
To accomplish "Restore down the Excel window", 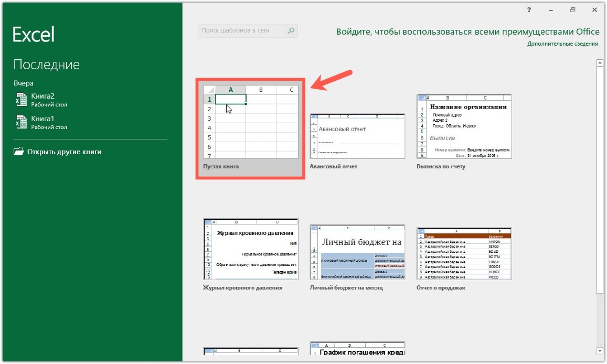I will (x=572, y=9).
